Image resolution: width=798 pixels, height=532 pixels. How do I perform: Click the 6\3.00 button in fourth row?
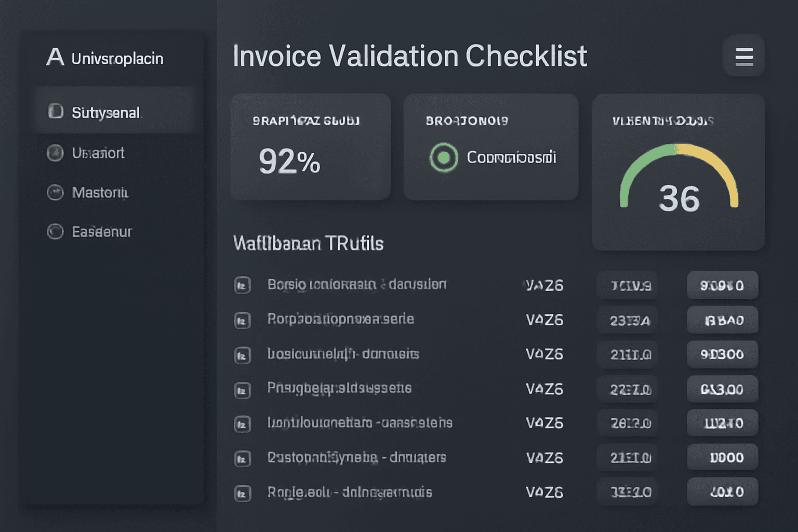722,389
